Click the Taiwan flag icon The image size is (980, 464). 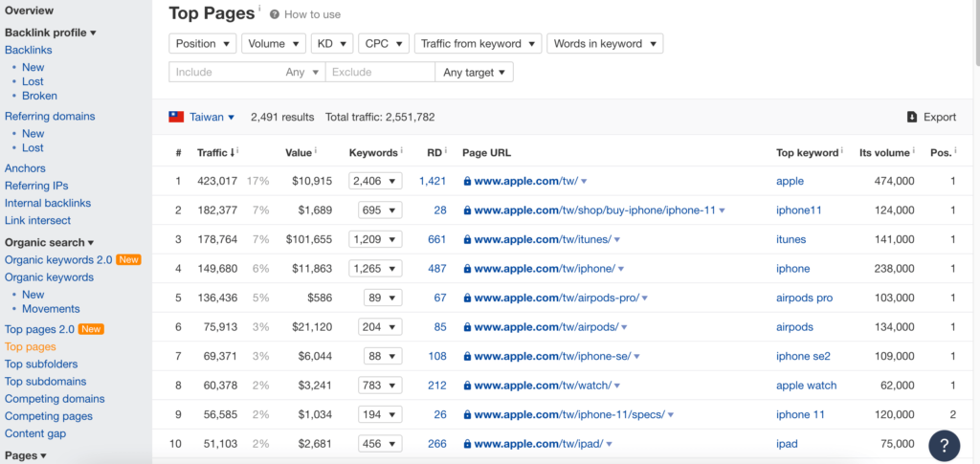pos(176,117)
